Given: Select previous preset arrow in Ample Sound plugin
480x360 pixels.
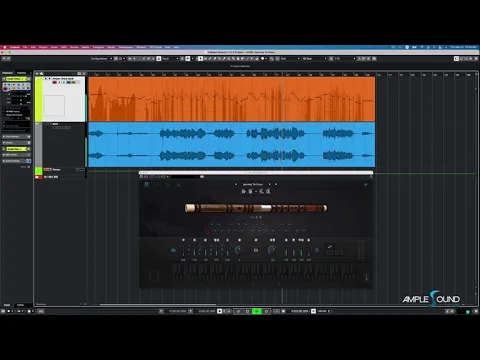Looking at the screenshot, I should (236, 184).
